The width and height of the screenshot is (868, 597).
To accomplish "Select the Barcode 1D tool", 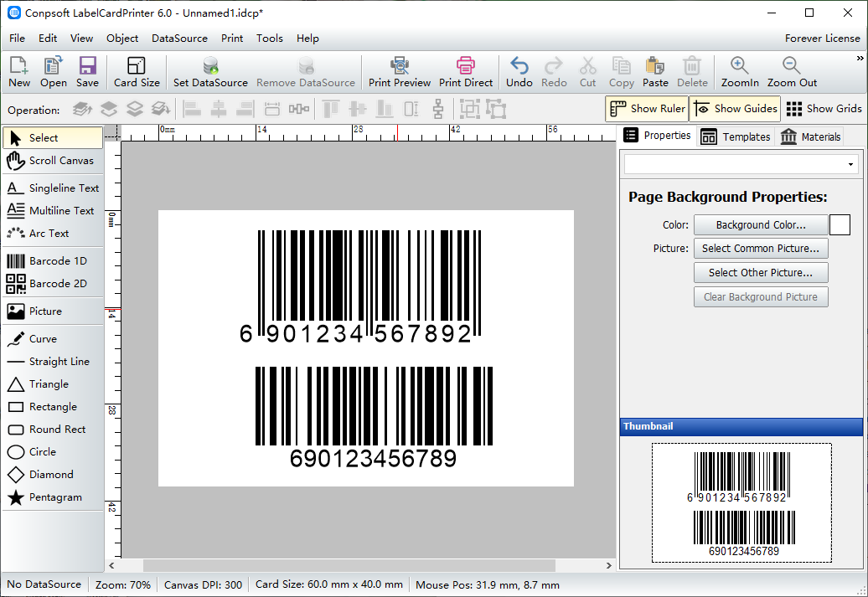I will pos(53,260).
